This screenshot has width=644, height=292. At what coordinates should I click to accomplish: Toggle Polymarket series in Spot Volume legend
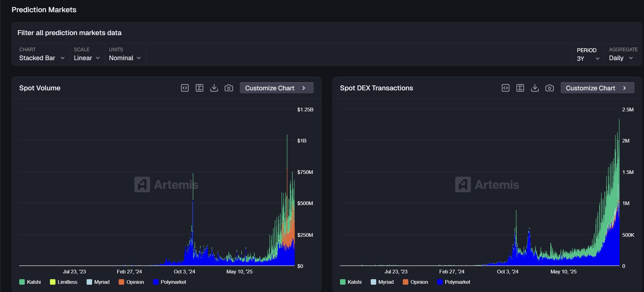[x=170, y=282]
